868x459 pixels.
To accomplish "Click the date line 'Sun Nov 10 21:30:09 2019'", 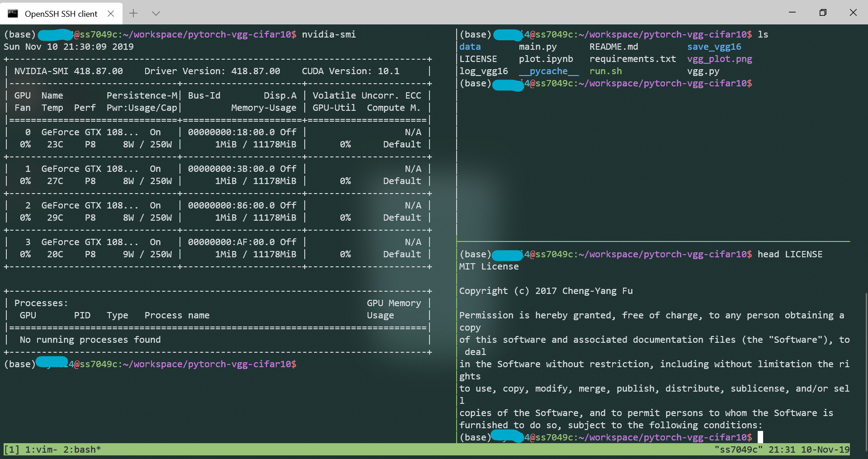I will (69, 47).
